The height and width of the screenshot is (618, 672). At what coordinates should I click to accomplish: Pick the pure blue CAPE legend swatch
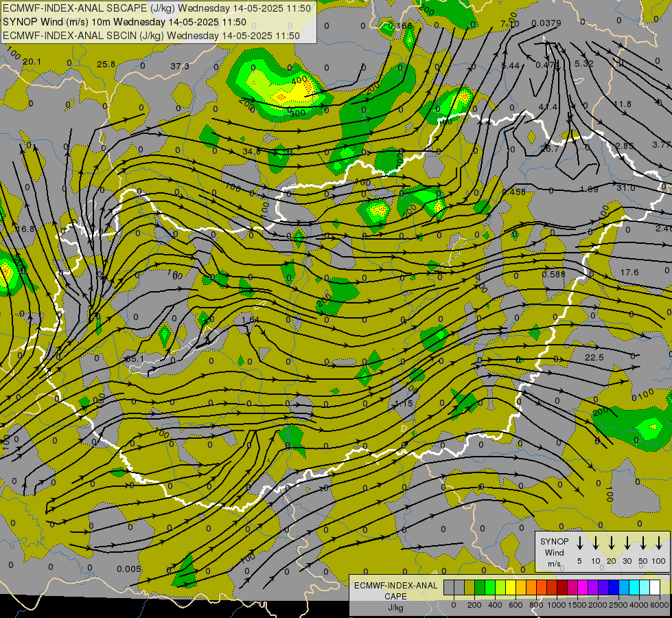[x=613, y=588]
